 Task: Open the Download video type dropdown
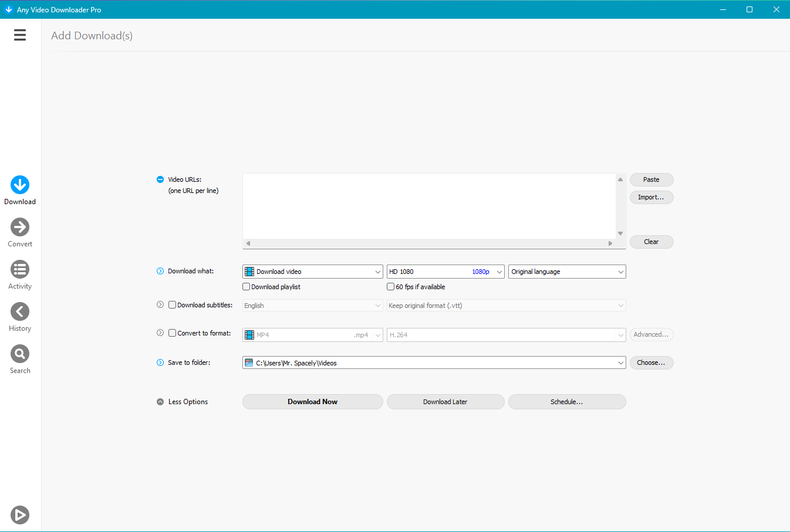[312, 272]
